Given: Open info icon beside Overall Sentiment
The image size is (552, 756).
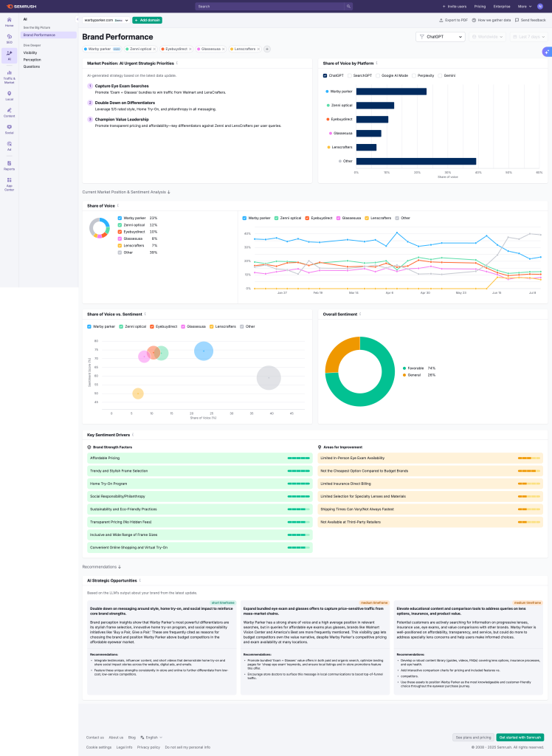Looking at the screenshot, I should tap(360, 314).
